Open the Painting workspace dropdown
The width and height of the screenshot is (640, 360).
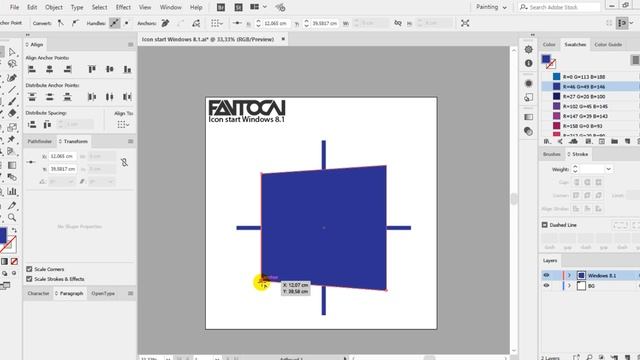click(491, 7)
